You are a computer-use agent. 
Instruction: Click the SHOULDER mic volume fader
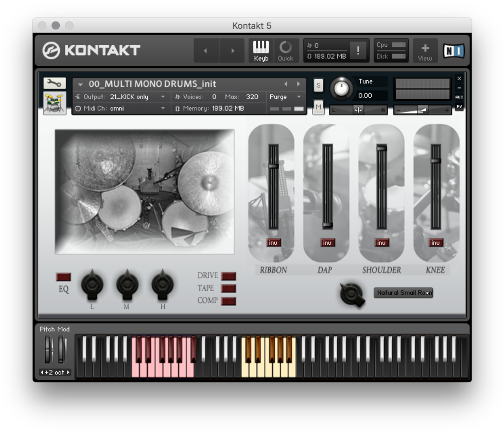click(x=382, y=148)
